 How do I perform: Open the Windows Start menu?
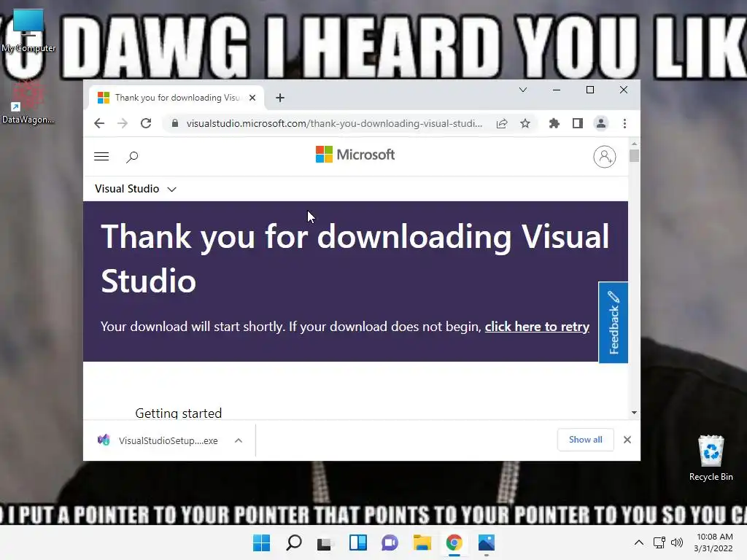pyautogui.click(x=261, y=542)
